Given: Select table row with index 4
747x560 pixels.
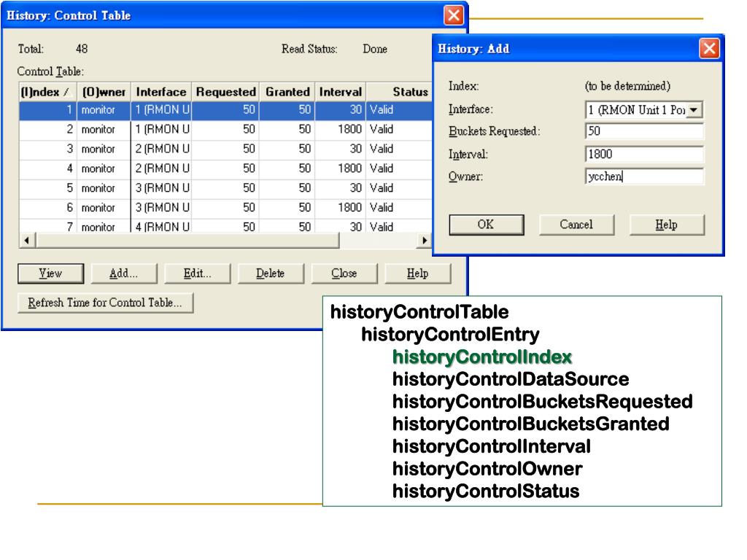Looking at the screenshot, I should click(225, 168).
